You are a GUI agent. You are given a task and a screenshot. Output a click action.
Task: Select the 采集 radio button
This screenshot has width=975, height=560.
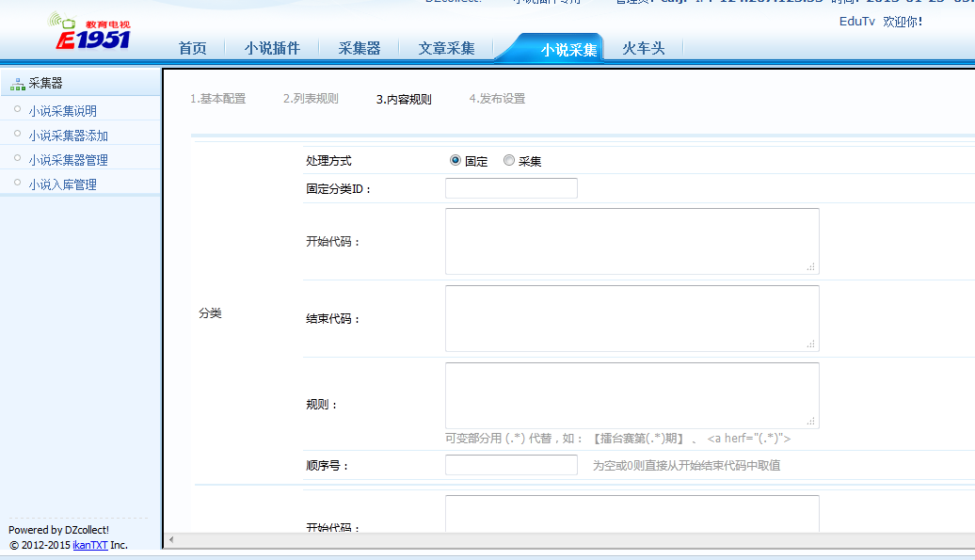coord(509,161)
